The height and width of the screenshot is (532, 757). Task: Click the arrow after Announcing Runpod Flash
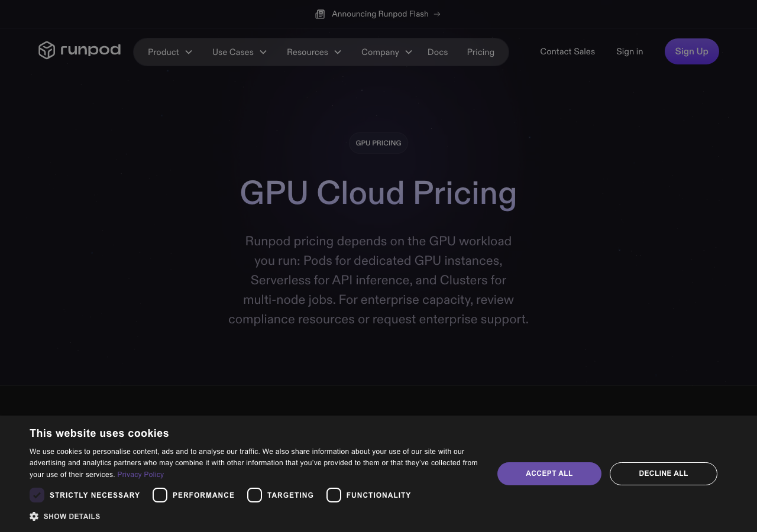click(x=437, y=14)
